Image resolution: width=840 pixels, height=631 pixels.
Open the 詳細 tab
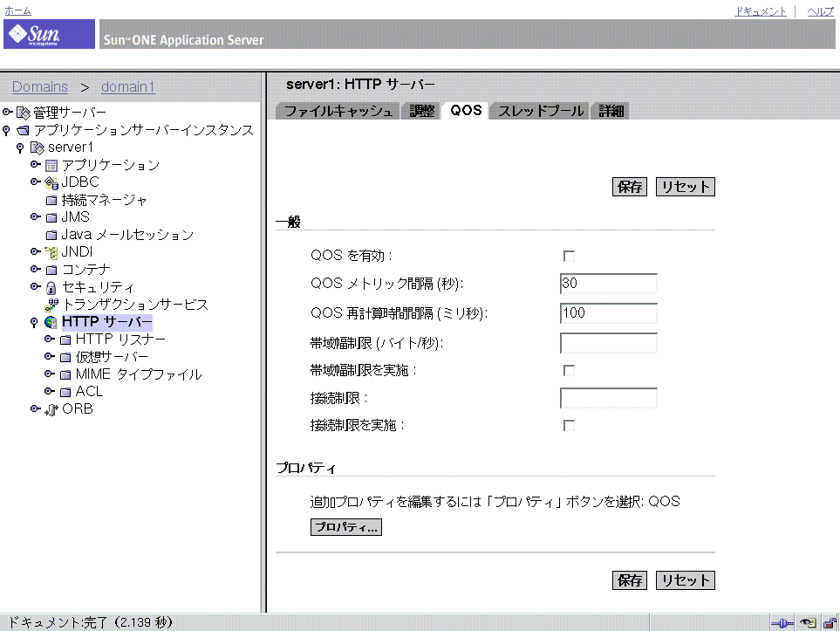pyautogui.click(x=611, y=111)
